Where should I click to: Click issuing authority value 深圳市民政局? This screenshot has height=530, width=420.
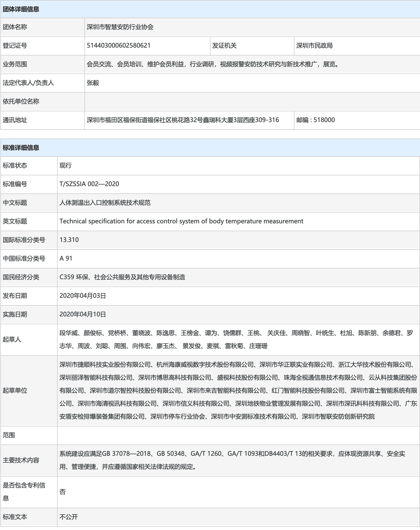(x=314, y=46)
